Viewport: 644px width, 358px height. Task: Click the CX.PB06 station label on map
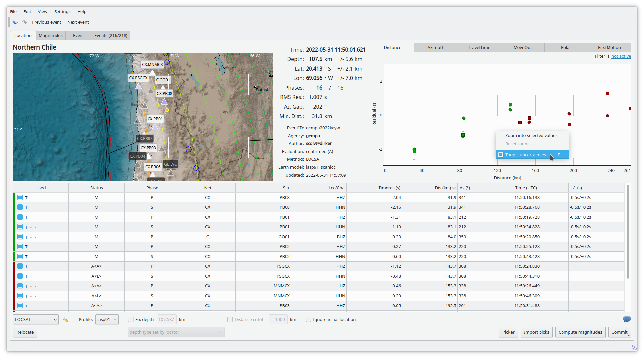(153, 167)
